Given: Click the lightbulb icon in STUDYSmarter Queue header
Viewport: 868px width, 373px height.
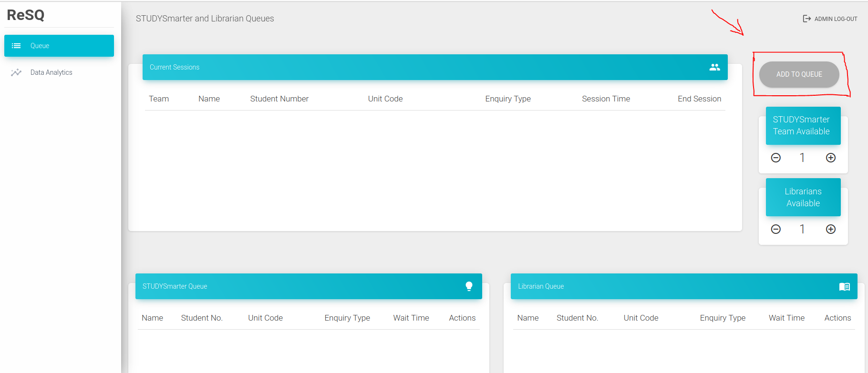Looking at the screenshot, I should click(x=469, y=286).
